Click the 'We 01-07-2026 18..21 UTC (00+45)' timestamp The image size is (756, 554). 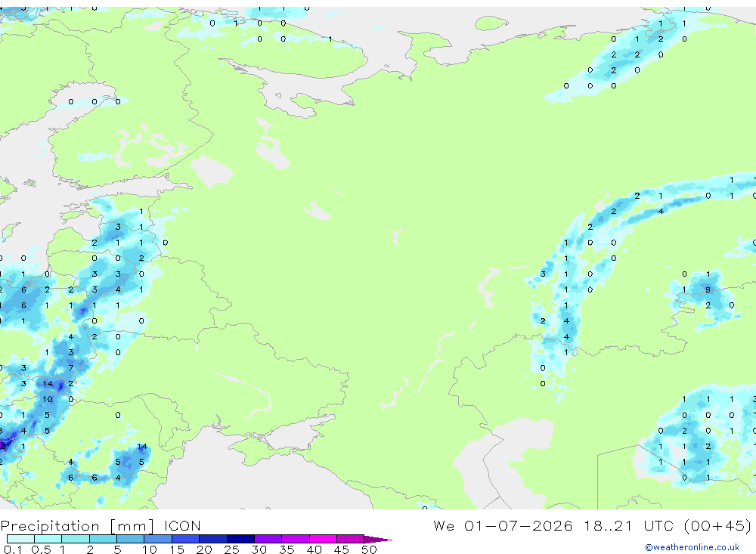tap(592, 525)
